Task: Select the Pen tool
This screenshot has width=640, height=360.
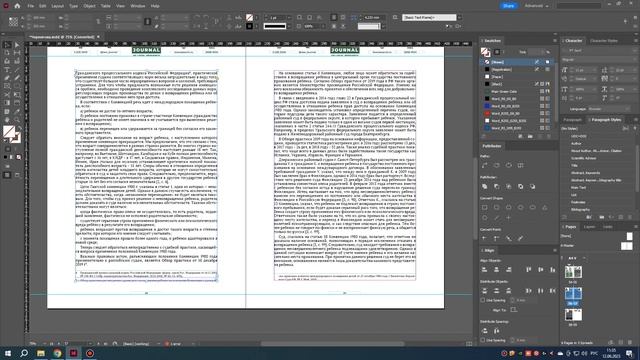Action: pyautogui.click(x=7, y=78)
